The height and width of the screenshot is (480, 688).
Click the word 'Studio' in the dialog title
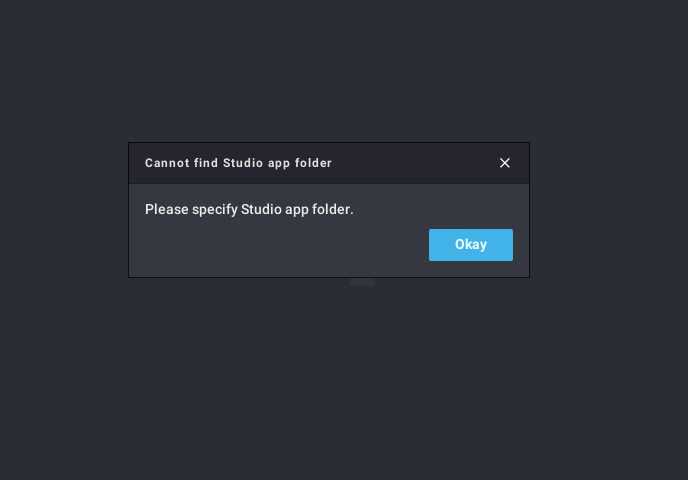[243, 163]
